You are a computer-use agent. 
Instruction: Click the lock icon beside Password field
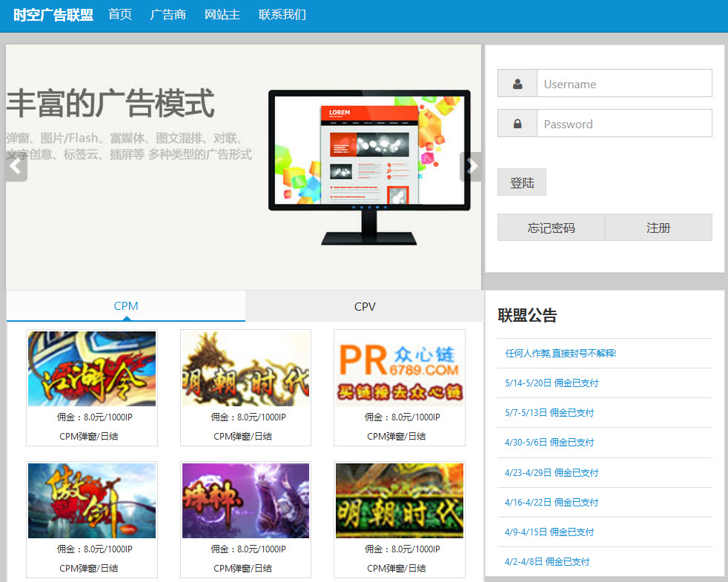click(x=517, y=124)
